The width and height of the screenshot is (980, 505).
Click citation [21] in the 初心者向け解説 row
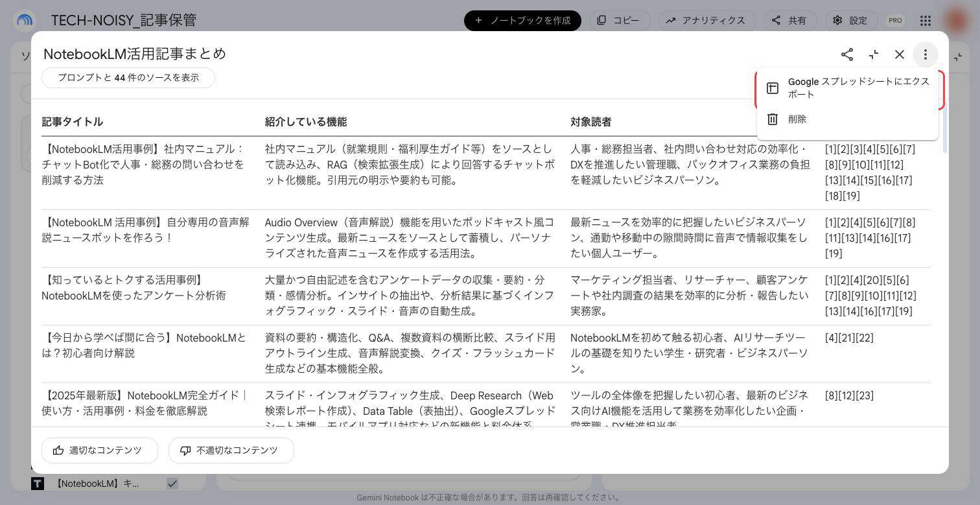(846, 338)
